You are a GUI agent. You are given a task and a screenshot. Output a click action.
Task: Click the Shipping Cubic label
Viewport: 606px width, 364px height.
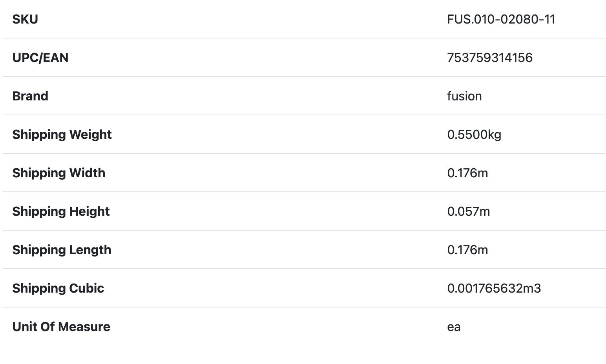click(x=58, y=288)
